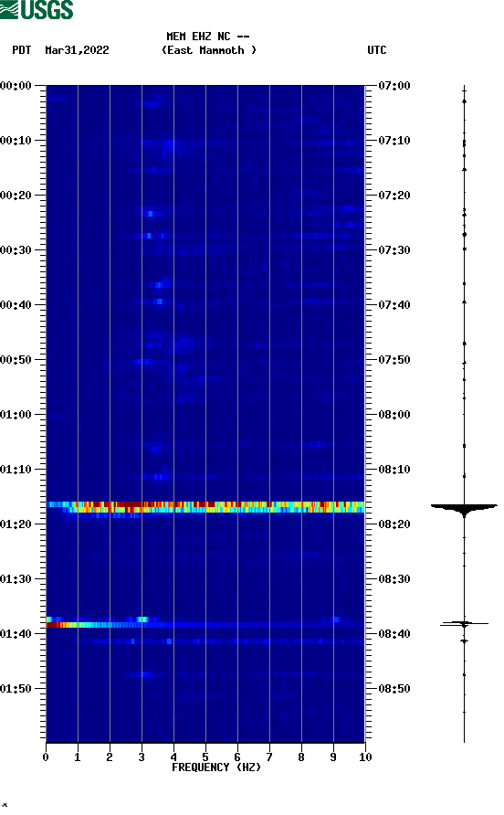Screen dimensions: 504x815
Task: Click the bright red broadband event near 08:17
Action: tap(205, 507)
